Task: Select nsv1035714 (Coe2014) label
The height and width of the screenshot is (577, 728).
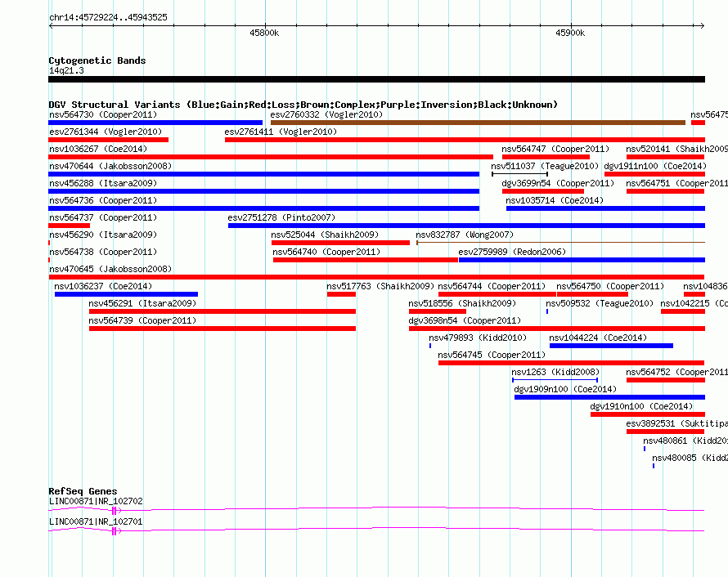Action: pos(555,200)
